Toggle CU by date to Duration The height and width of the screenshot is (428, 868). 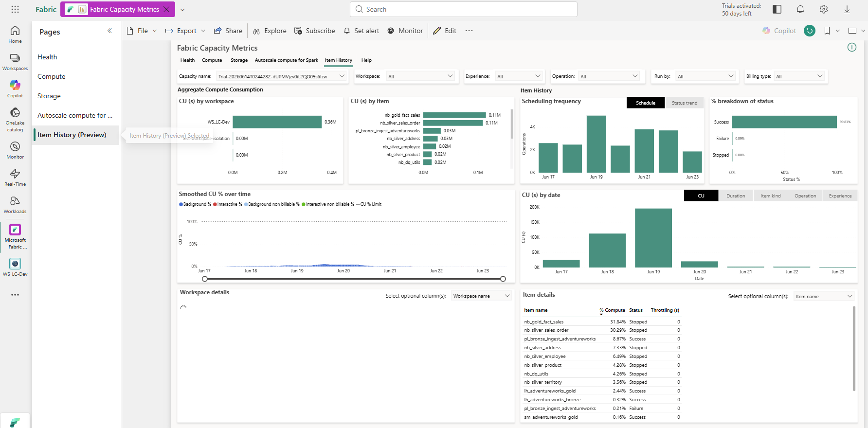point(736,196)
